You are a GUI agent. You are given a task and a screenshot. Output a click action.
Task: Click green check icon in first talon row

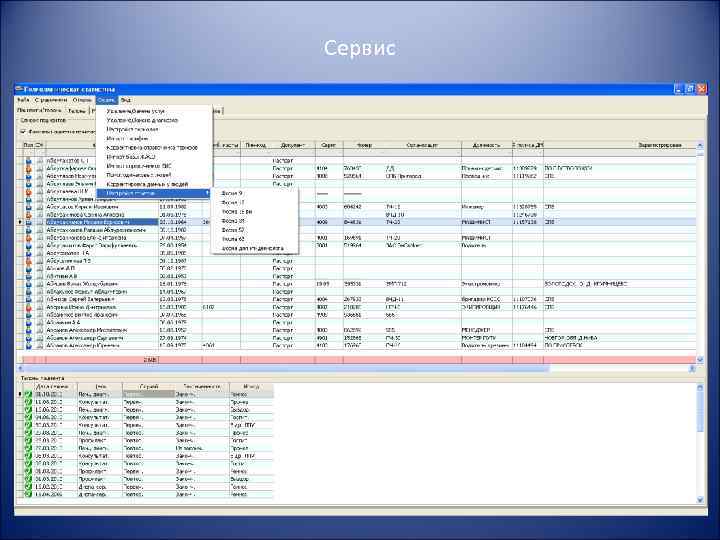coord(28,394)
